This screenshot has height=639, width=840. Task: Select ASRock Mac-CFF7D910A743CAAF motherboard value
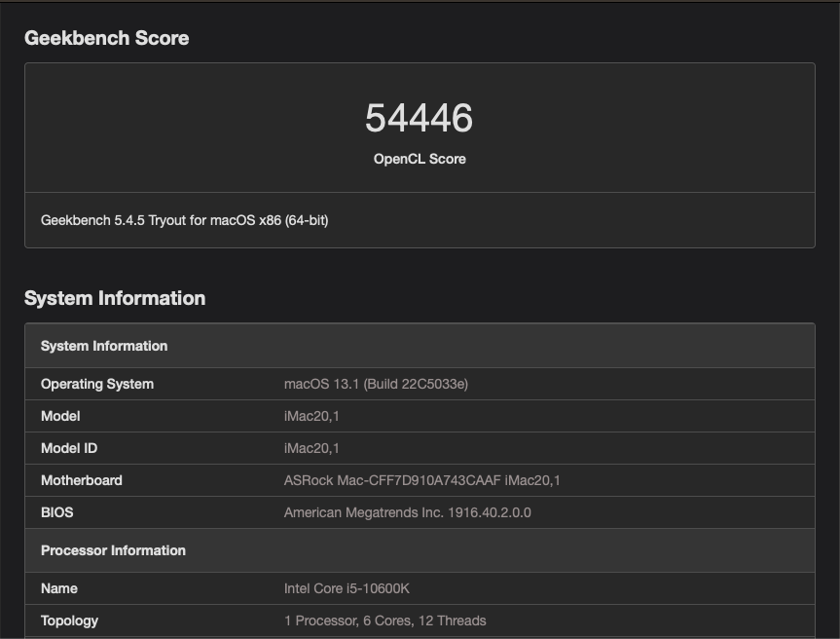[422, 480]
